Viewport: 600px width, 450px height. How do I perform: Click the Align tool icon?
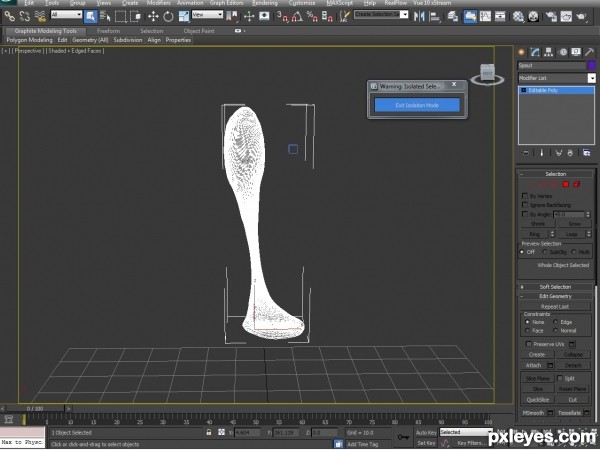435,16
